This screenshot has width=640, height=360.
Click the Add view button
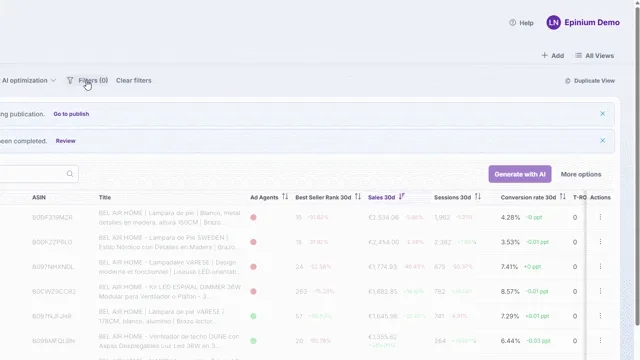[x=553, y=56]
